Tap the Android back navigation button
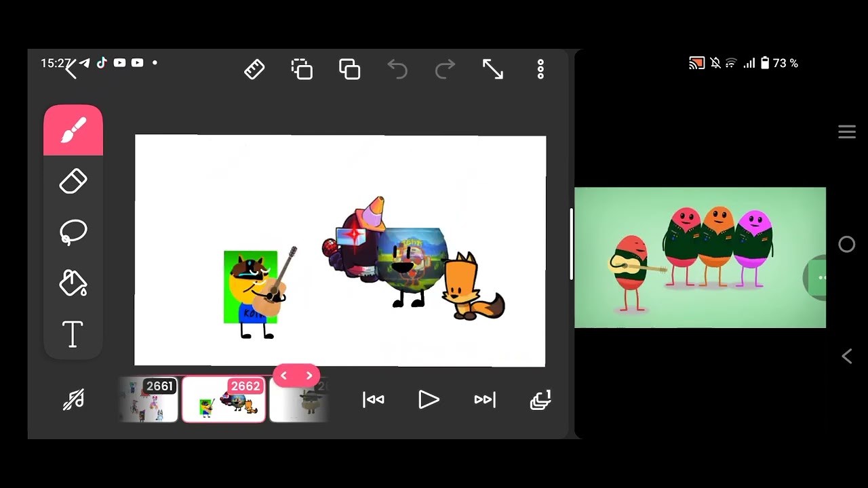 click(x=847, y=357)
